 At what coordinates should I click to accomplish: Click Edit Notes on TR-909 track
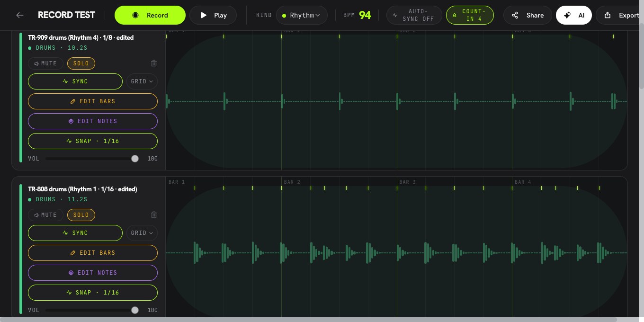(93, 121)
